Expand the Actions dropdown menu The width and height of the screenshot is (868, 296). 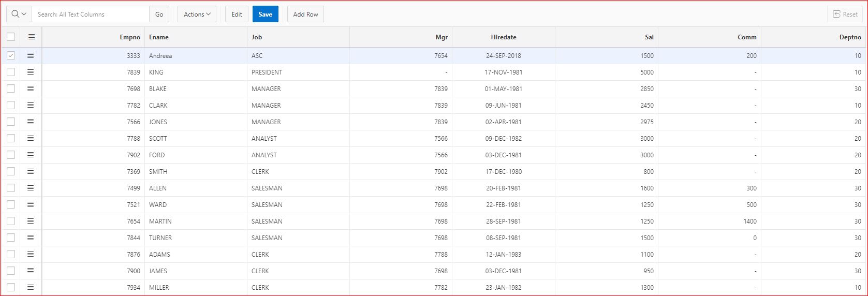click(x=197, y=14)
